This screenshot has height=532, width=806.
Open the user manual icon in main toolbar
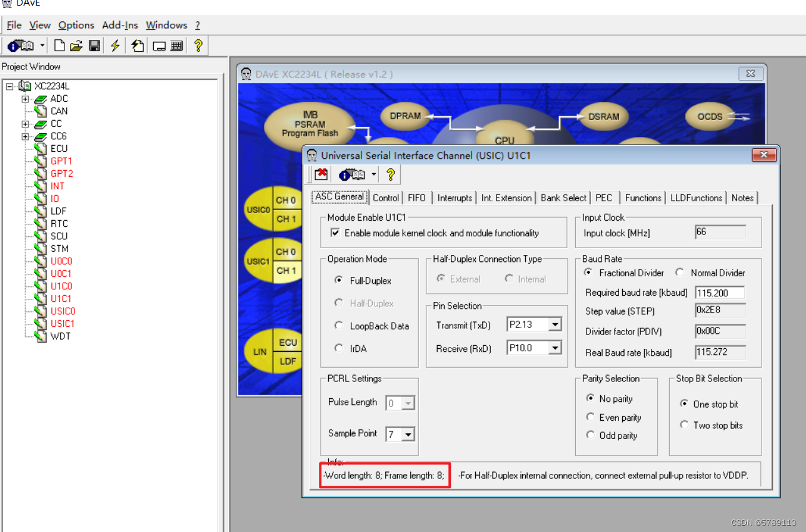[x=21, y=46]
